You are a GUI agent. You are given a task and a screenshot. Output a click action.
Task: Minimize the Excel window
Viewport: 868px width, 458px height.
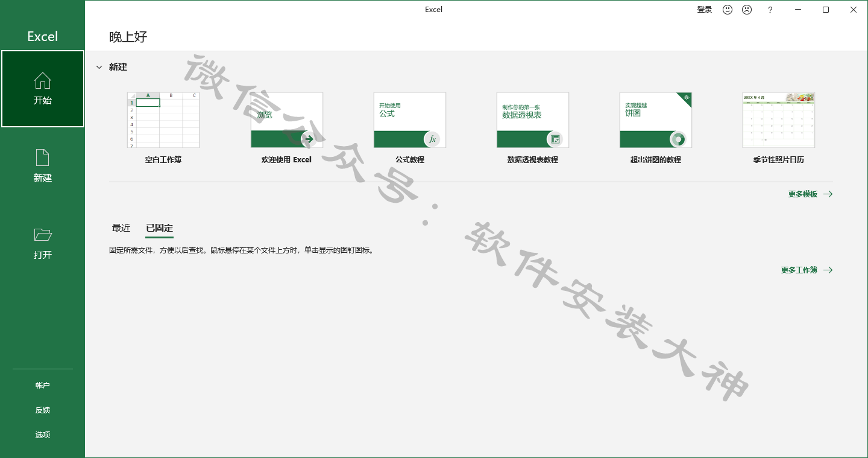798,10
